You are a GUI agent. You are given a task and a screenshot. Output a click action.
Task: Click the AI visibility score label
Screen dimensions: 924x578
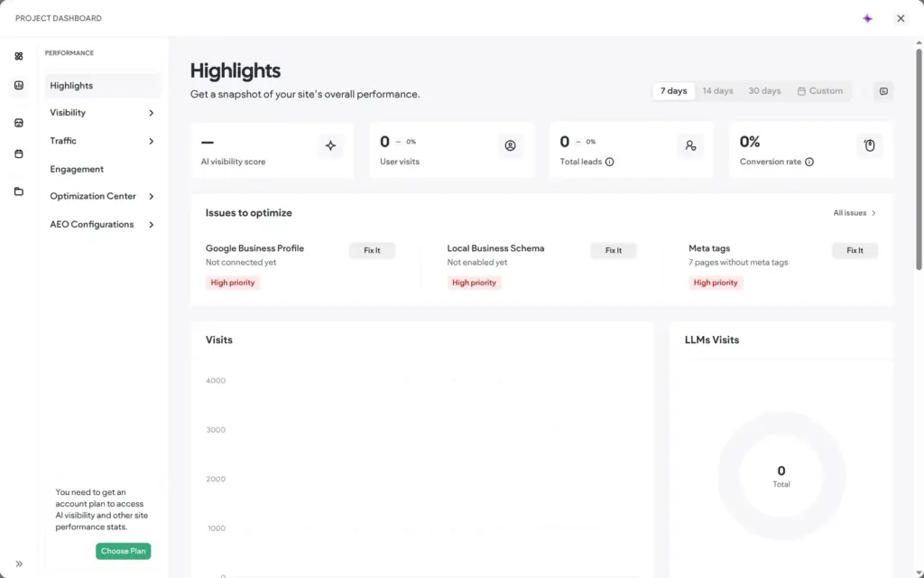tap(234, 162)
